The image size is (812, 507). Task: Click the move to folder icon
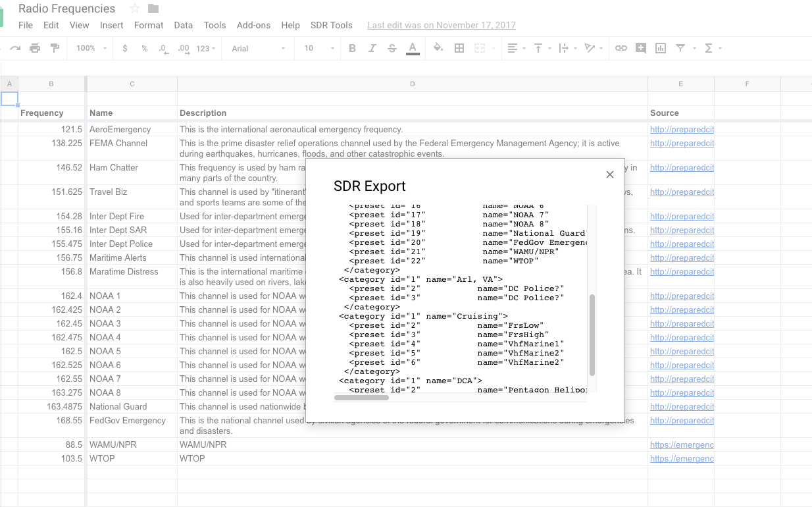(153, 9)
